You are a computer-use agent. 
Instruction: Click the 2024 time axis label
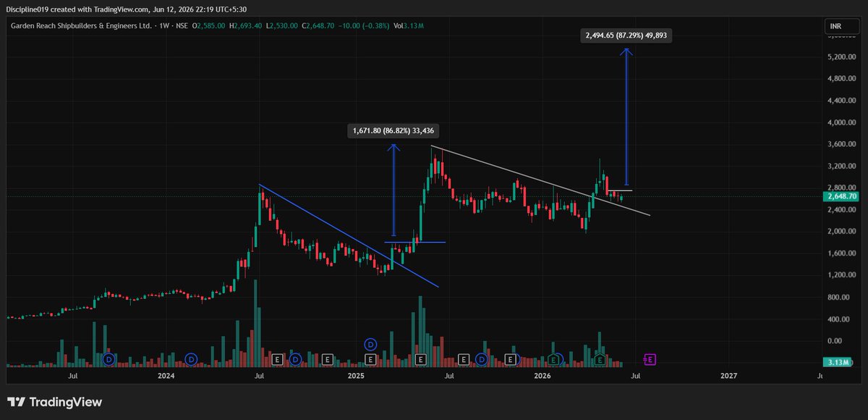pos(166,376)
